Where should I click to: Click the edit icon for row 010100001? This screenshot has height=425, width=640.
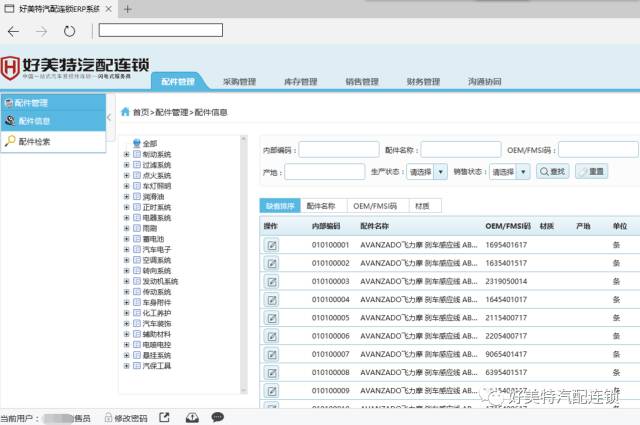click(x=271, y=245)
